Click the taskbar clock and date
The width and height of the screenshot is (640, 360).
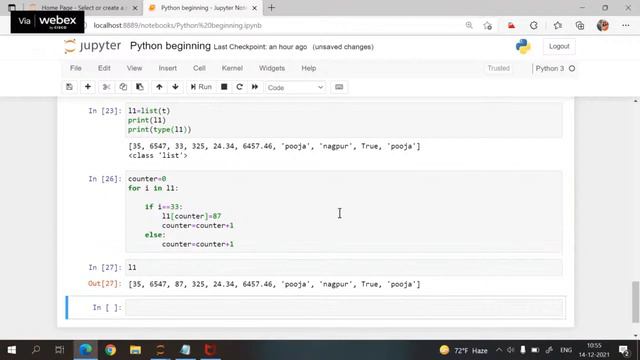tap(594, 350)
